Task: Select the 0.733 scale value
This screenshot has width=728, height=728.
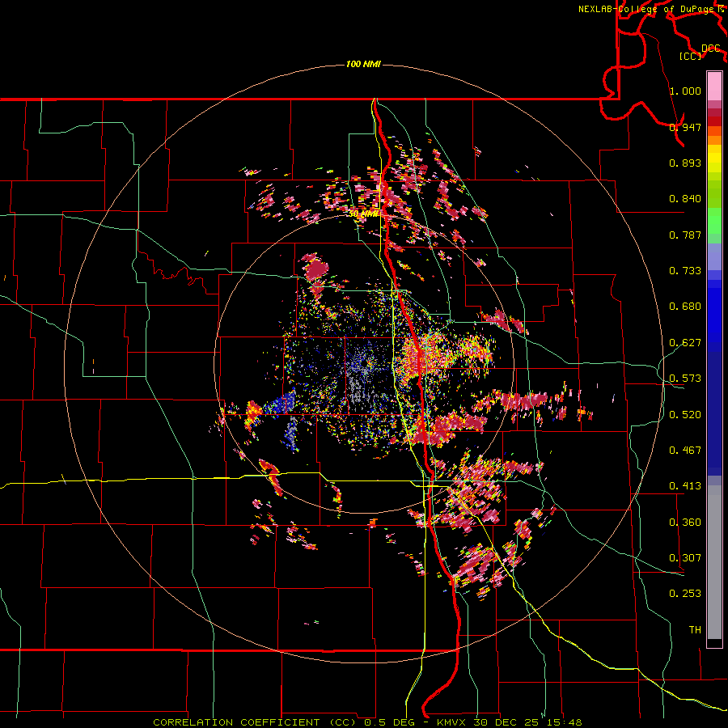Action: click(x=685, y=271)
